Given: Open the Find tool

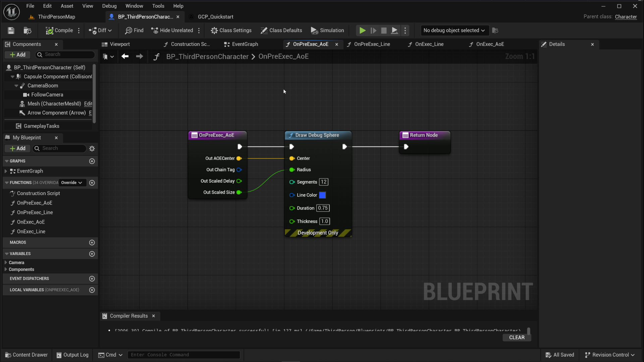Looking at the screenshot, I should 134,31.
